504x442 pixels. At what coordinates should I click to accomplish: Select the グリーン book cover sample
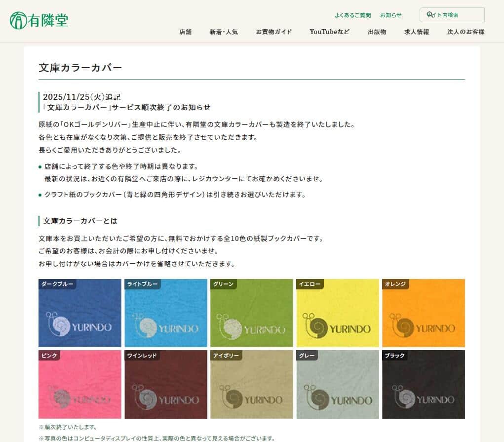coord(251,312)
